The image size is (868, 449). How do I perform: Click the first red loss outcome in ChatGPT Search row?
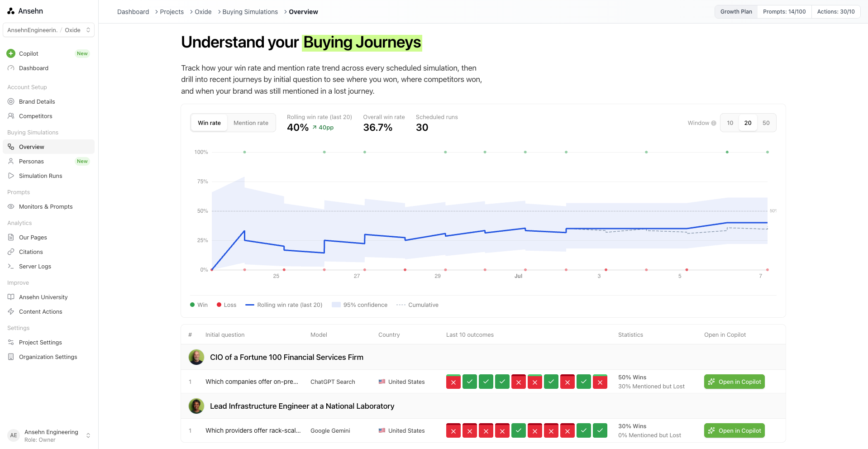453,382
